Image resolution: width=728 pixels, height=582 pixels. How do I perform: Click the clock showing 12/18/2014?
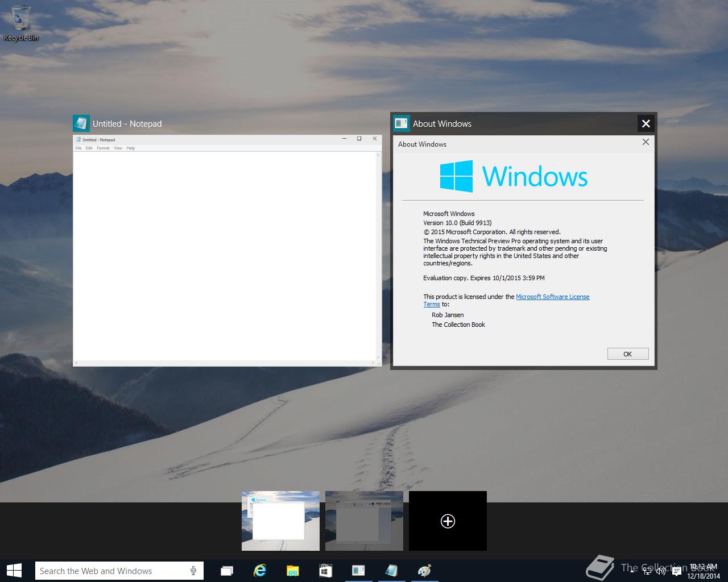point(704,571)
